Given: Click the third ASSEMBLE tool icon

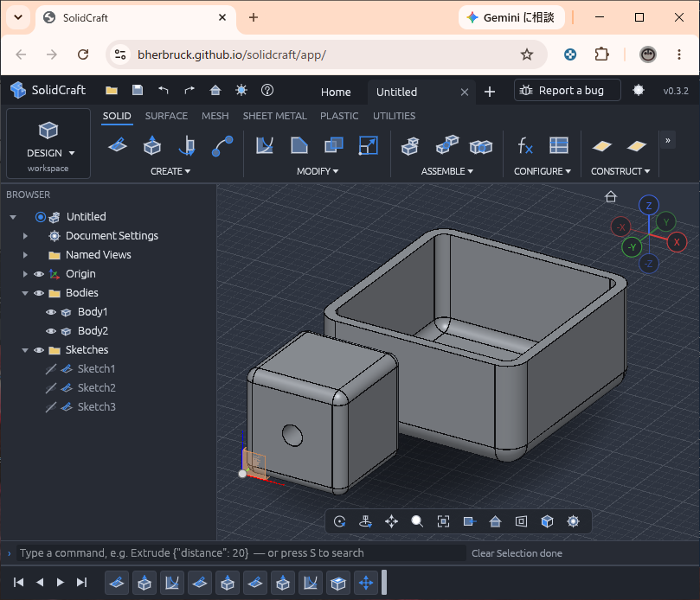Looking at the screenshot, I should point(481,146).
